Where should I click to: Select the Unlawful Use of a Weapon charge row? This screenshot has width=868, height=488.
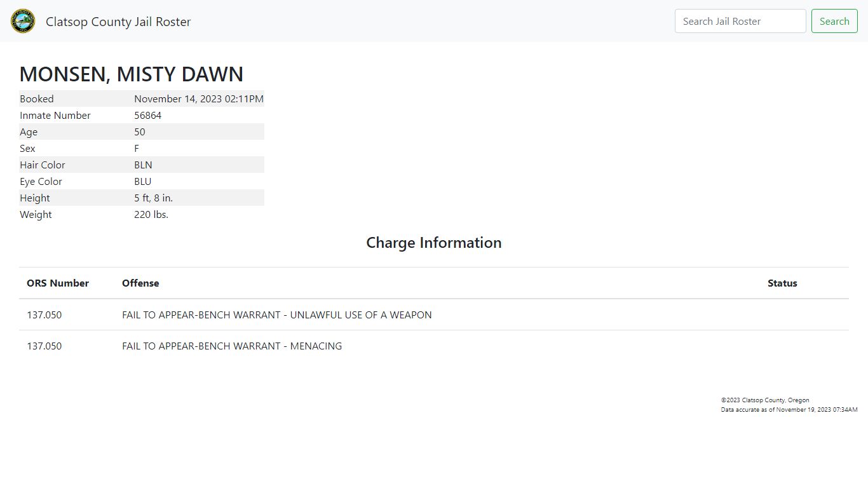[276, 315]
